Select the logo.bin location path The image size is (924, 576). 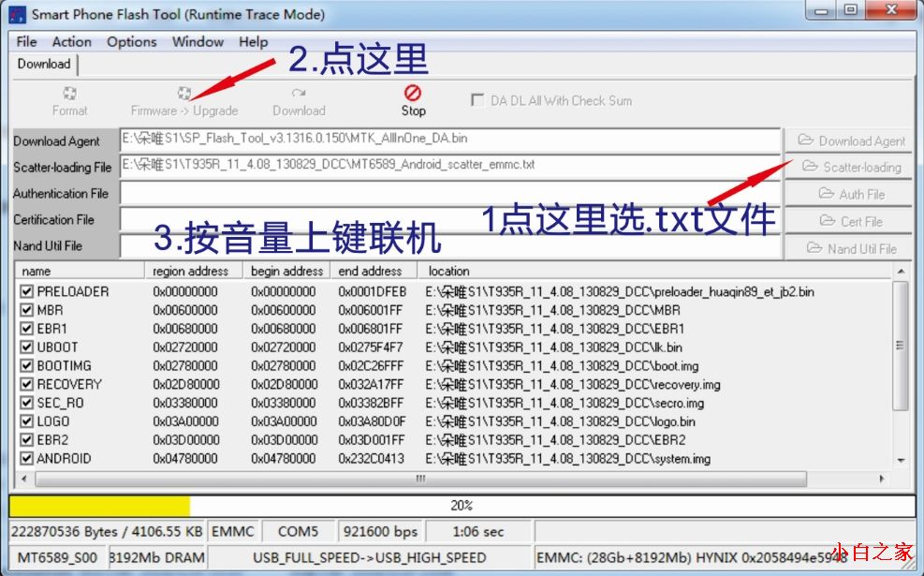tap(560, 421)
